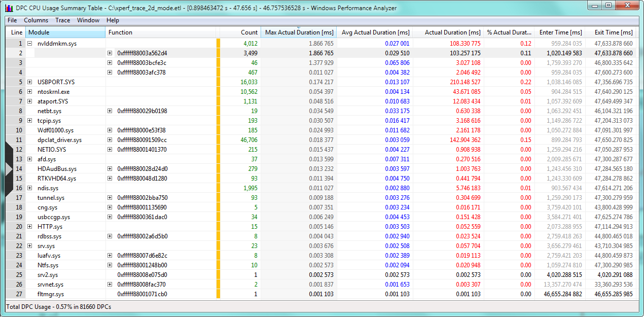The width and height of the screenshot is (644, 317).
Task: Open the Trace menu
Action: 63,20
